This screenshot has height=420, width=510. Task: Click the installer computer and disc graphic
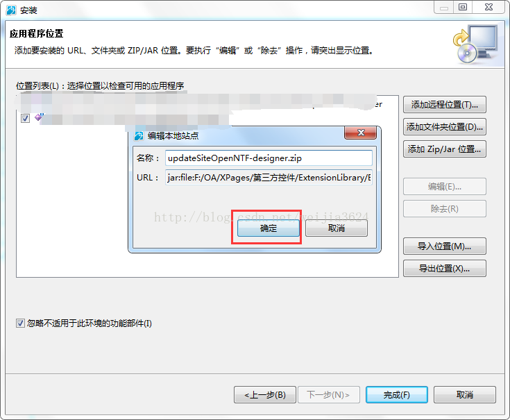coord(475,44)
